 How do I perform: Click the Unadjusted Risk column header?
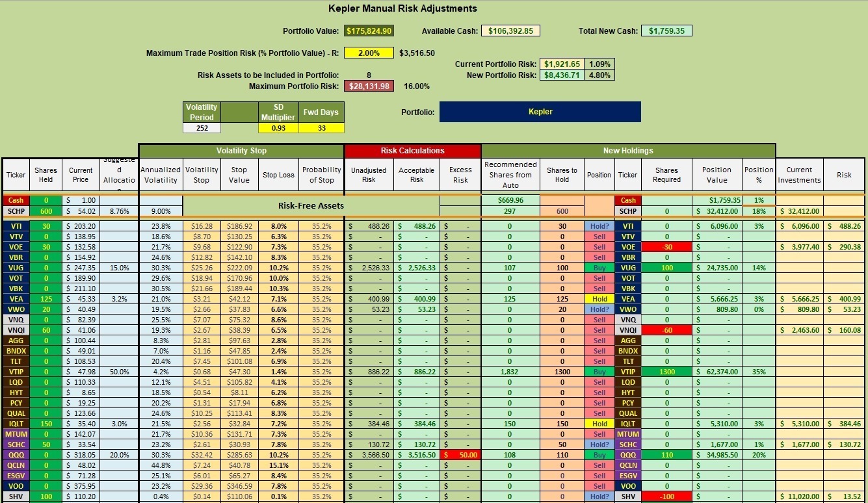point(369,175)
